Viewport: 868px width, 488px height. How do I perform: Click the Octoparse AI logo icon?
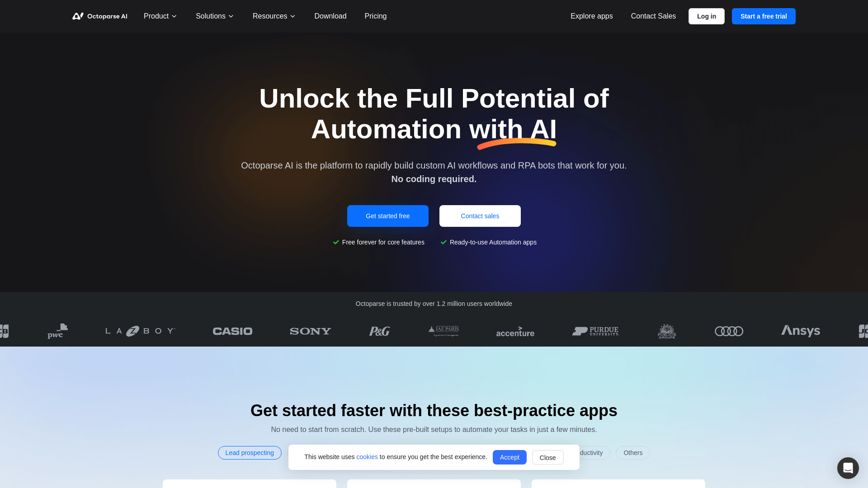[x=78, y=15]
